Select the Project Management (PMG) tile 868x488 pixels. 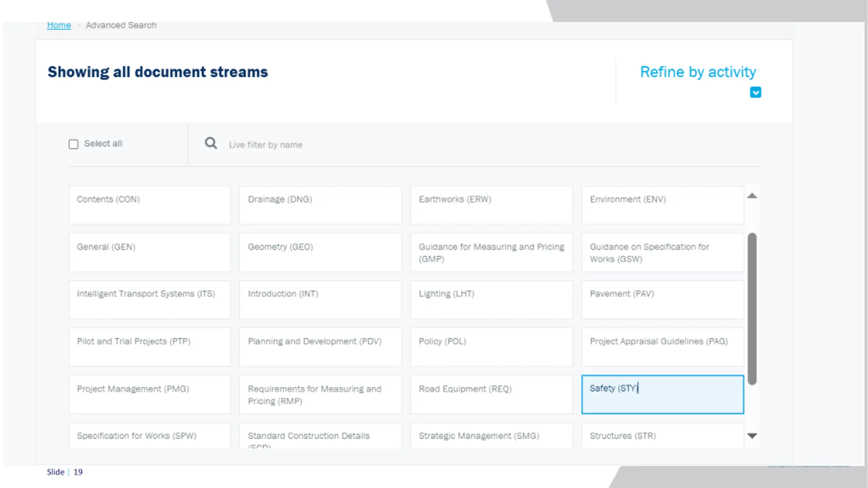(150, 394)
